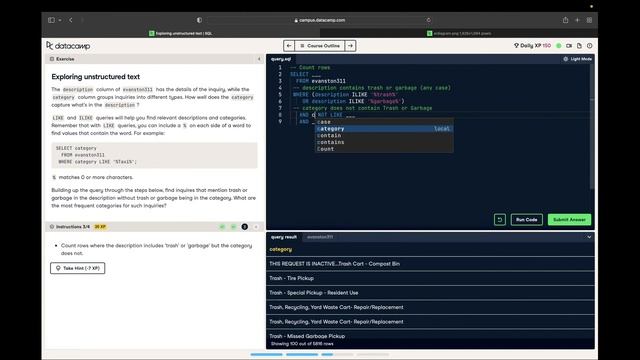Focus the campus.datacamp.com address bar
Viewport: 640px width, 360px height.
click(320, 20)
